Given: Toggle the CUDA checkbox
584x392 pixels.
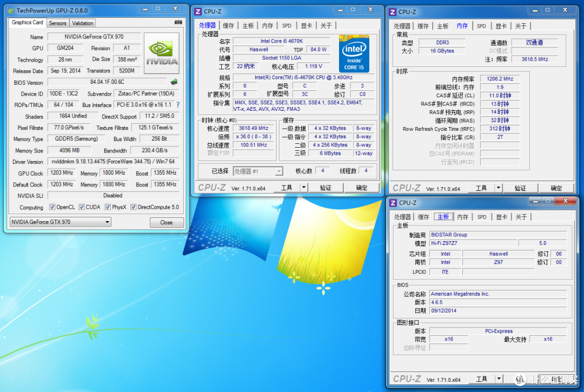Looking at the screenshot, I should click(82, 207).
